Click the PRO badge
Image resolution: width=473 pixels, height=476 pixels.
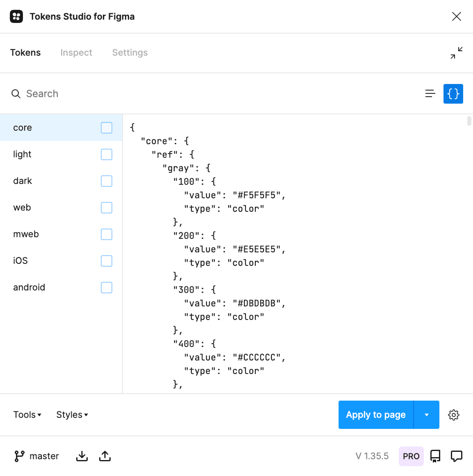(411, 456)
